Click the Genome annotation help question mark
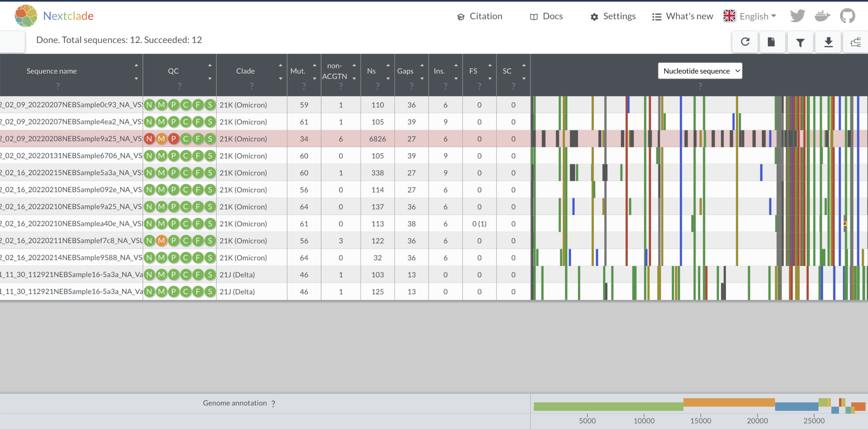Viewport: 868px width, 429px height. coord(274,404)
